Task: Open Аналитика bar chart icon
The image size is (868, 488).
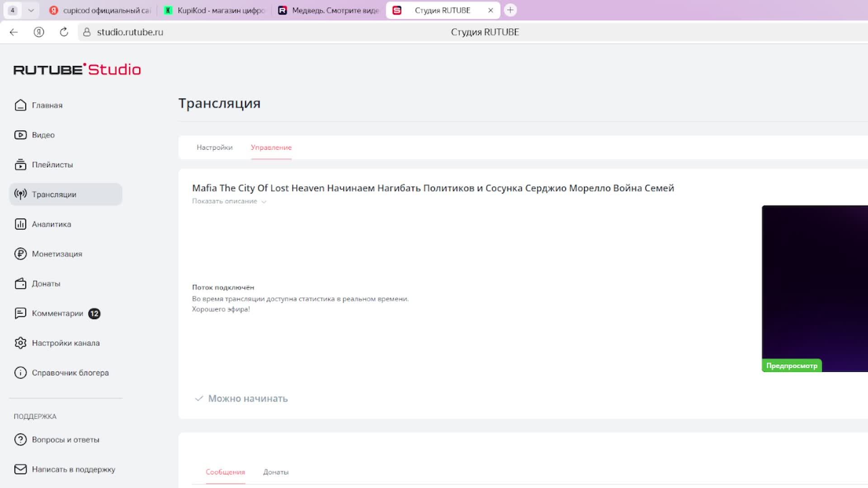Action: [20, 224]
